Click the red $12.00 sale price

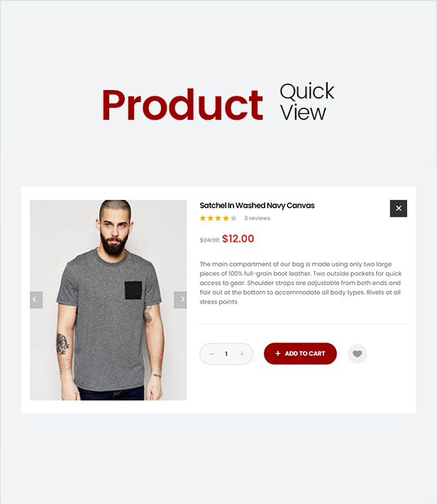tap(238, 238)
